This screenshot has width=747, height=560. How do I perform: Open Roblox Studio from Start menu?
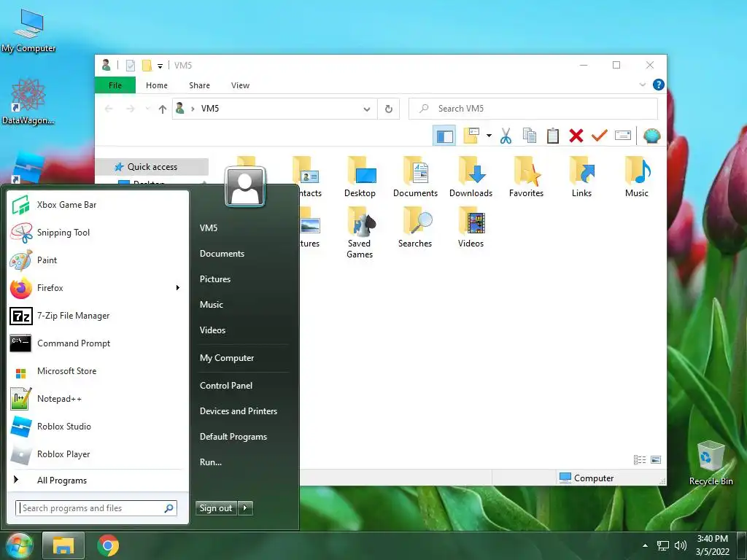click(x=98, y=426)
